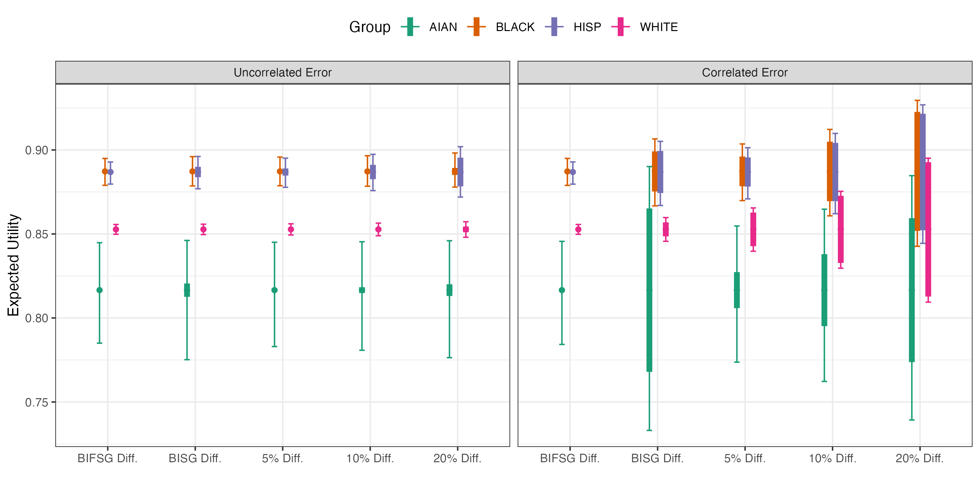
Task: Click HISP box at 20% Diff., Uncorrelated panel
Action: click(460, 172)
